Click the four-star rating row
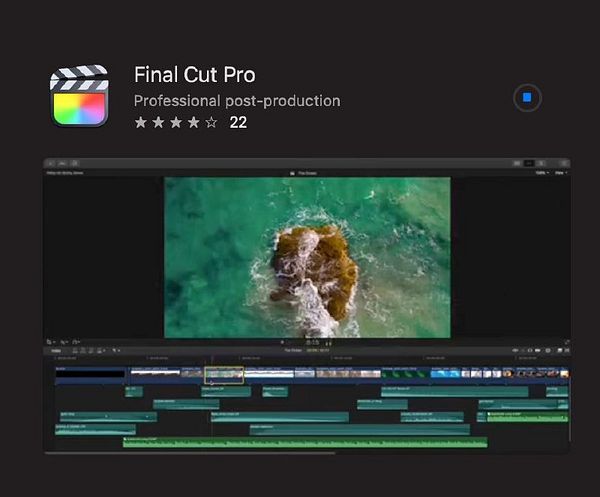This screenshot has width=600, height=497. click(x=176, y=122)
